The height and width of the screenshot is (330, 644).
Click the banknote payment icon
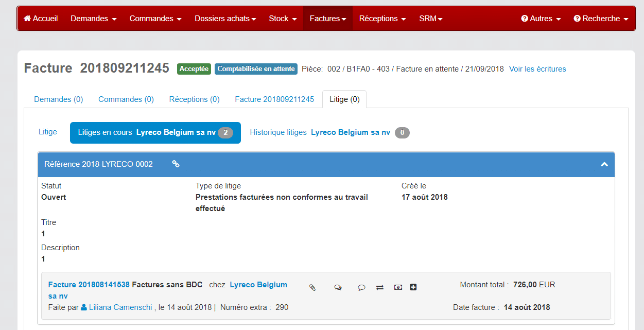(x=398, y=287)
